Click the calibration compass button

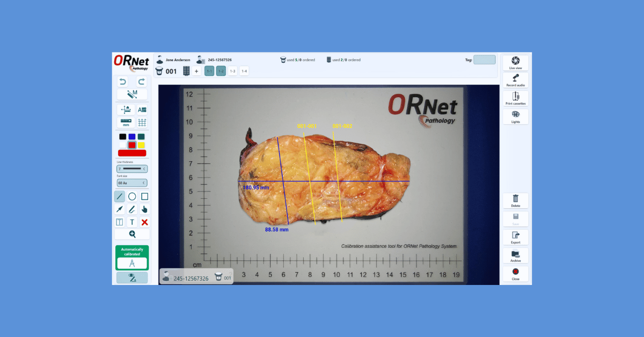[x=132, y=263]
